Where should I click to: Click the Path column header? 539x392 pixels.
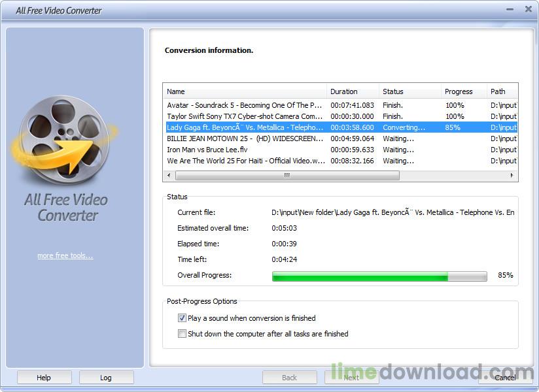[500, 91]
